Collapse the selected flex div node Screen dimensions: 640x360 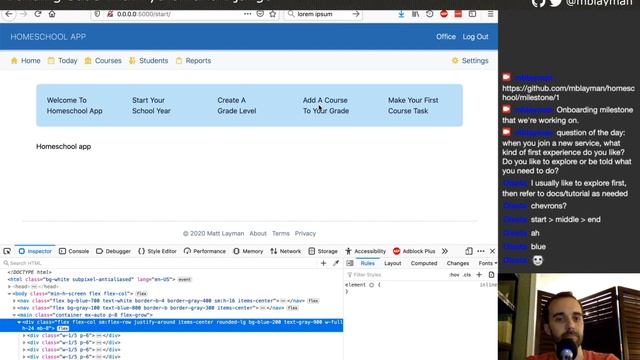coord(19,322)
